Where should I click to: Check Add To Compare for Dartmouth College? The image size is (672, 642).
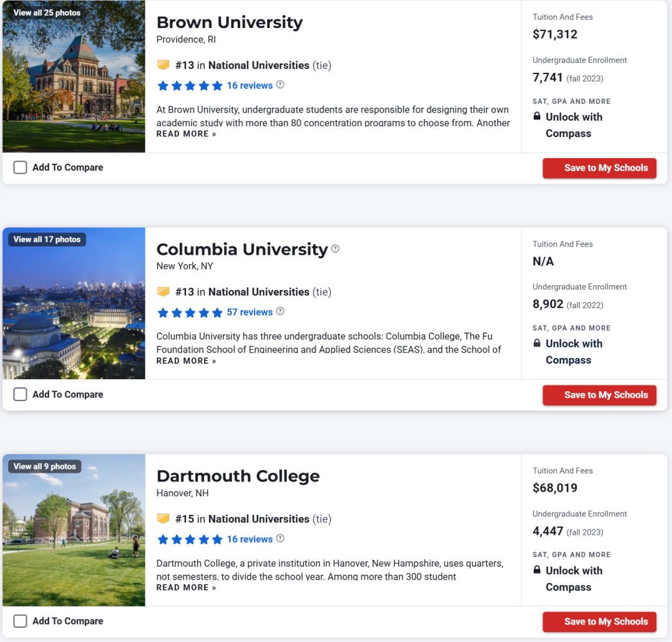click(x=20, y=621)
